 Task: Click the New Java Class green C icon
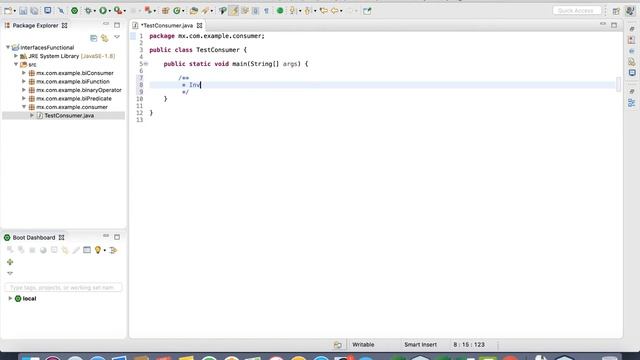coord(177,11)
